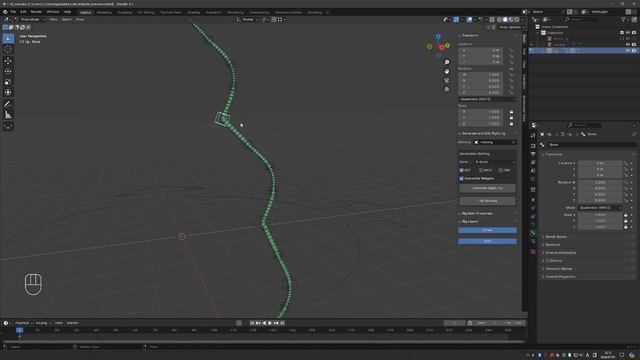Open the Global transform orientation dropdown
This screenshot has width=640, height=360.
point(247,19)
